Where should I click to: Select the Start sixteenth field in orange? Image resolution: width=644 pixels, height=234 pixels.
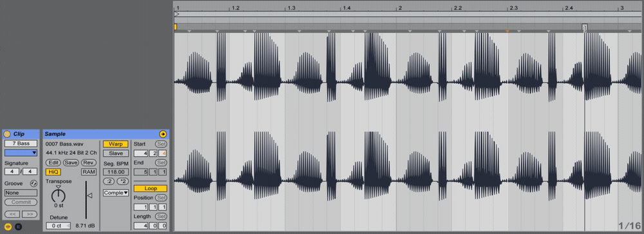[x=164, y=153]
